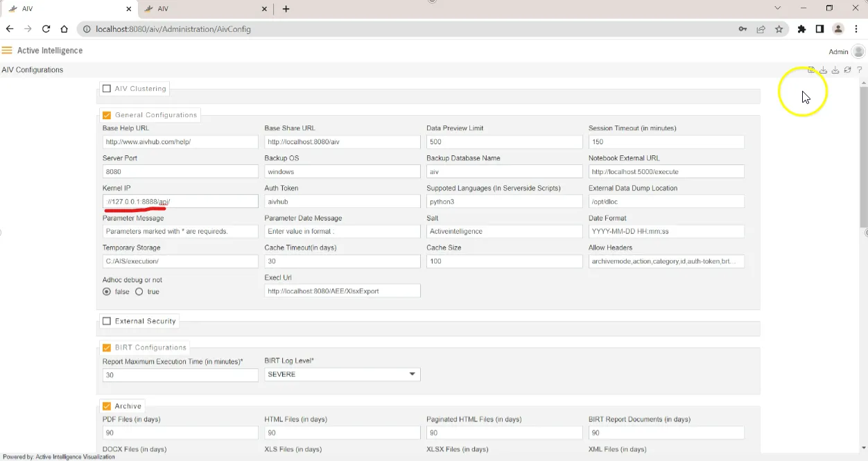Viewport: 868px width, 461px height.
Task: Click Temporary Storage field
Action: point(180,261)
